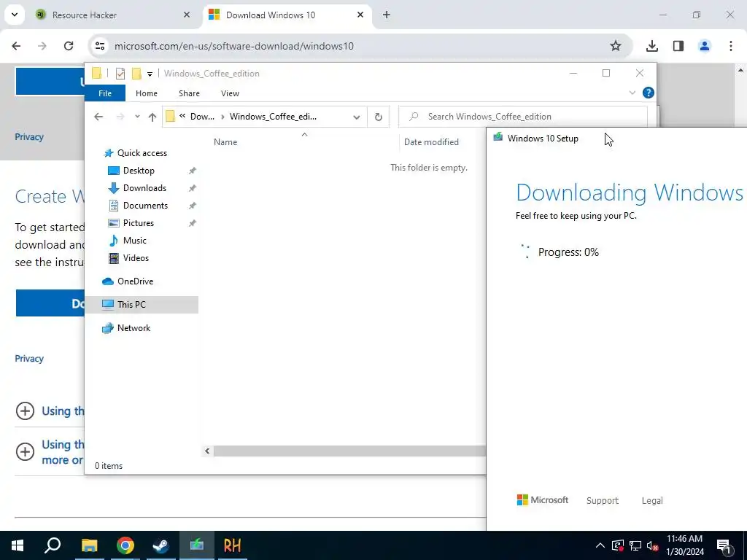The width and height of the screenshot is (747, 560).
Task: Click Search Windows_Coffee_edition field
Action: point(522,117)
